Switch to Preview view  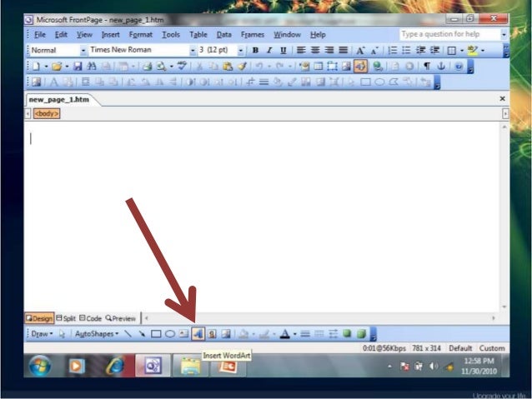[121, 318]
